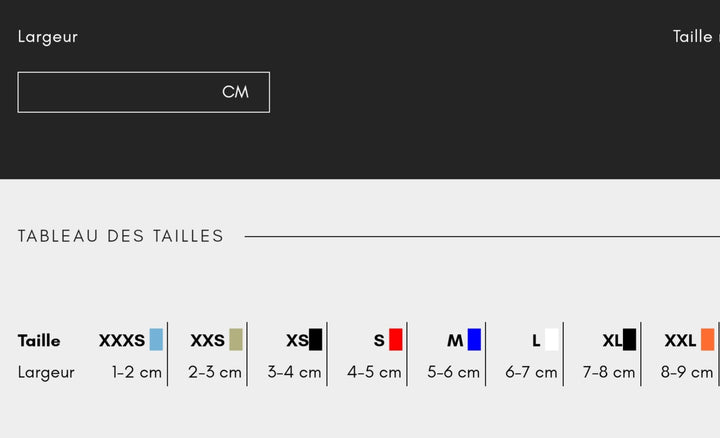Select the khaki XXS color swatch

click(236, 339)
